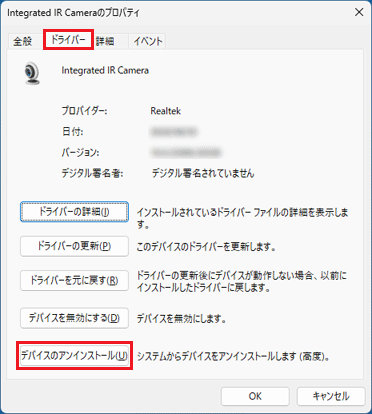
Task: Confirm with the OK button
Action: pos(255,396)
